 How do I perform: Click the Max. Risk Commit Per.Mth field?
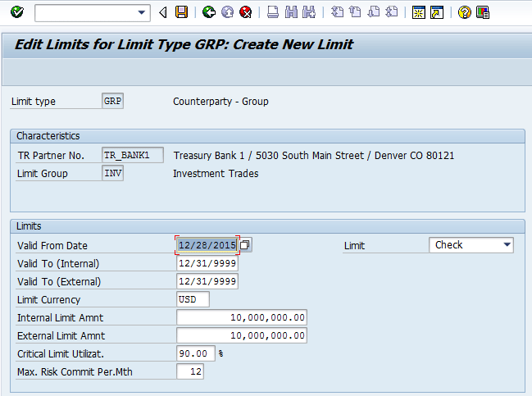[x=190, y=371]
